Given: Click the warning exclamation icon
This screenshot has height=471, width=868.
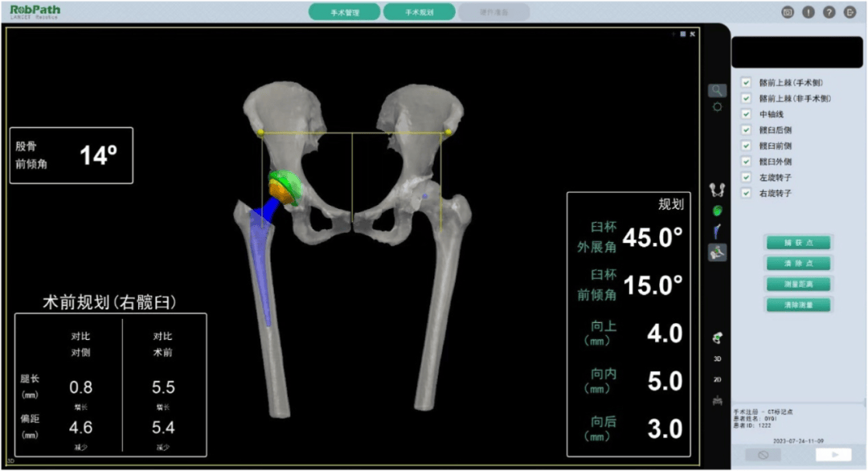Looking at the screenshot, I should click(809, 12).
